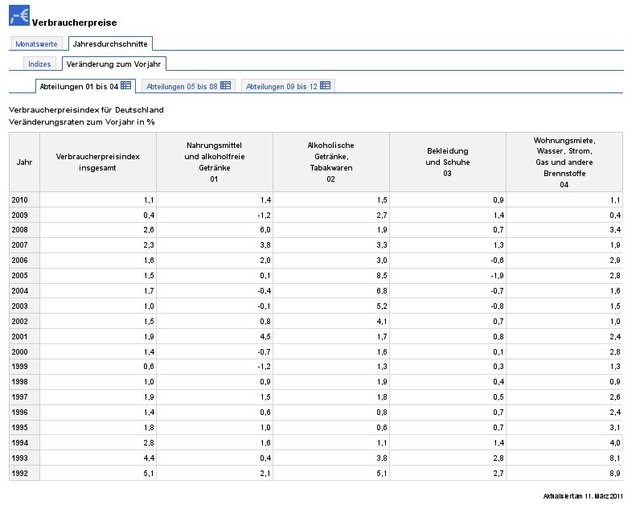
Task: Select the 1993 year row label
Action: [20, 458]
